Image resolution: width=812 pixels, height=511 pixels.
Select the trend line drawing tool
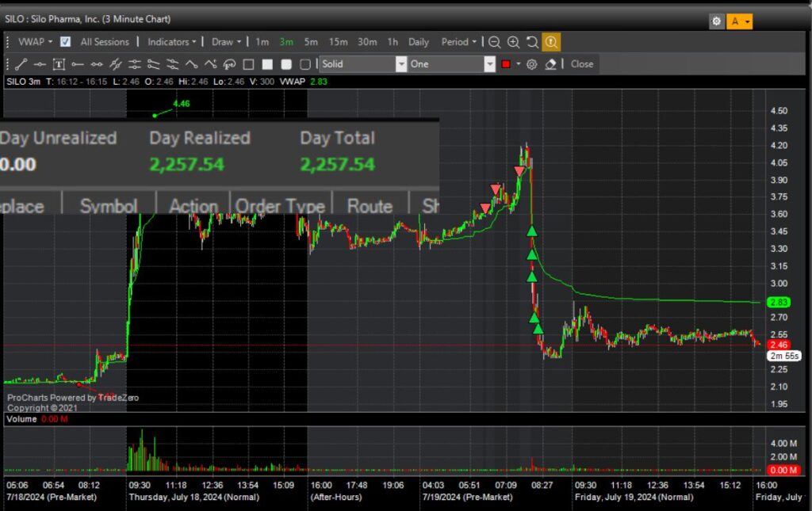21,64
